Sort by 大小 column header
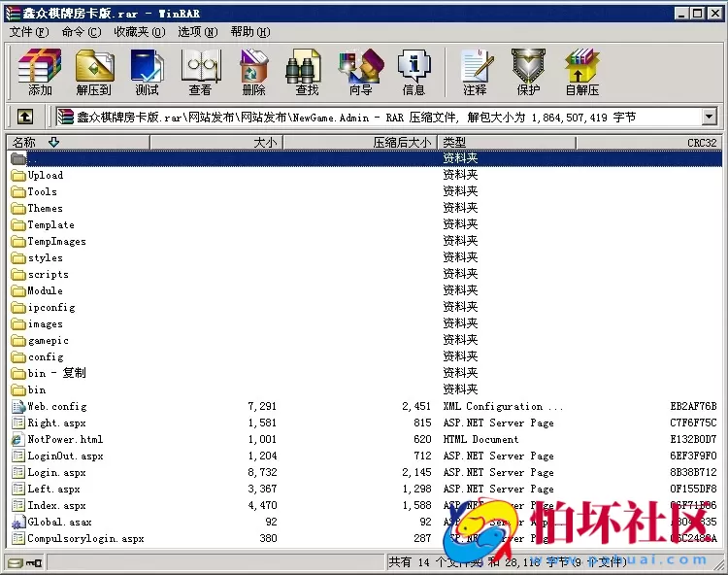 (x=216, y=143)
